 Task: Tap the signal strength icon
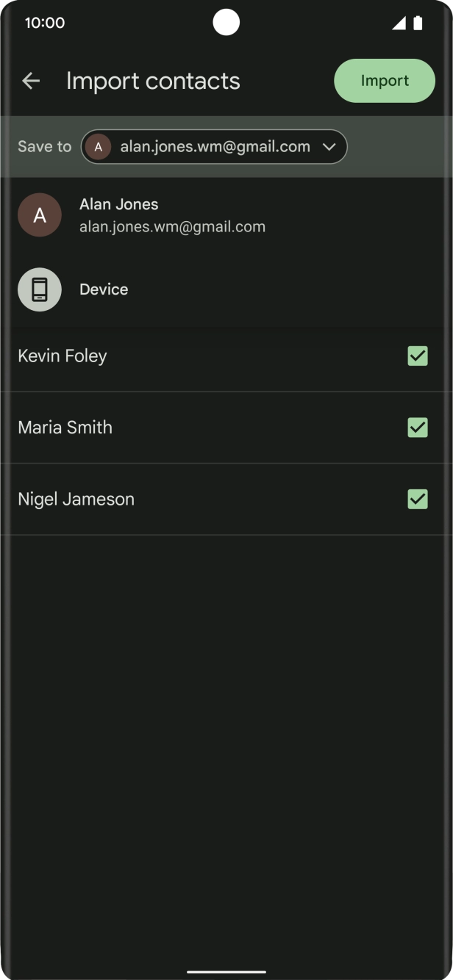399,23
